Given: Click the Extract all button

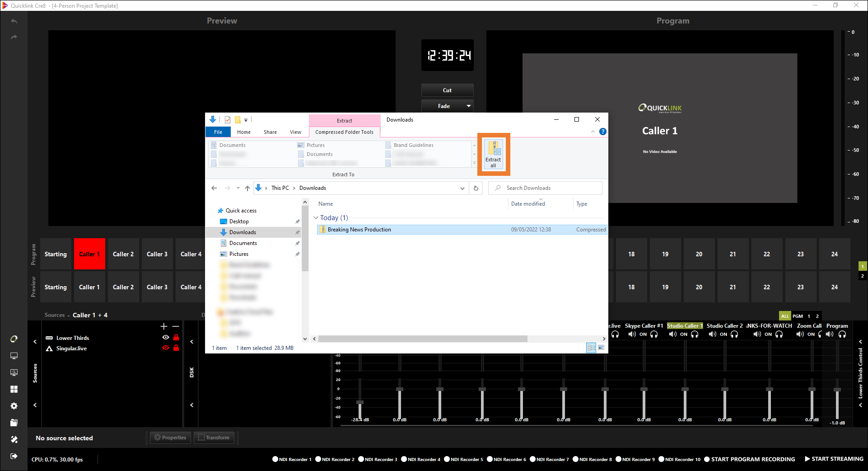Looking at the screenshot, I should (x=493, y=154).
